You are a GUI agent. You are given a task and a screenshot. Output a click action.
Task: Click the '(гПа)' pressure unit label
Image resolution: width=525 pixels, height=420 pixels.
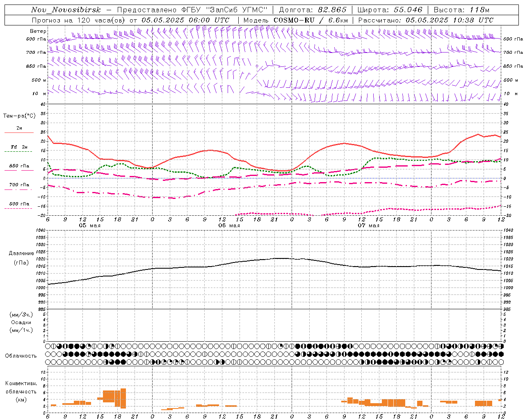[x=21, y=262]
